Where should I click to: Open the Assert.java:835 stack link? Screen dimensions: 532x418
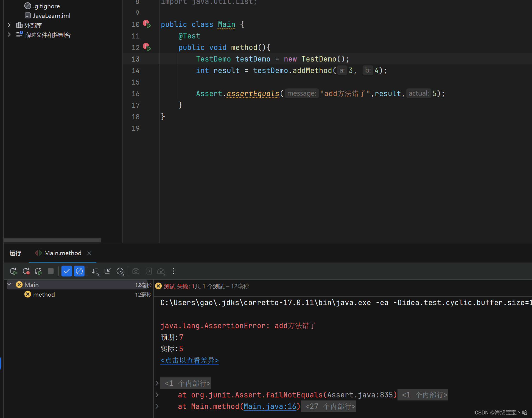pyautogui.click(x=360, y=395)
